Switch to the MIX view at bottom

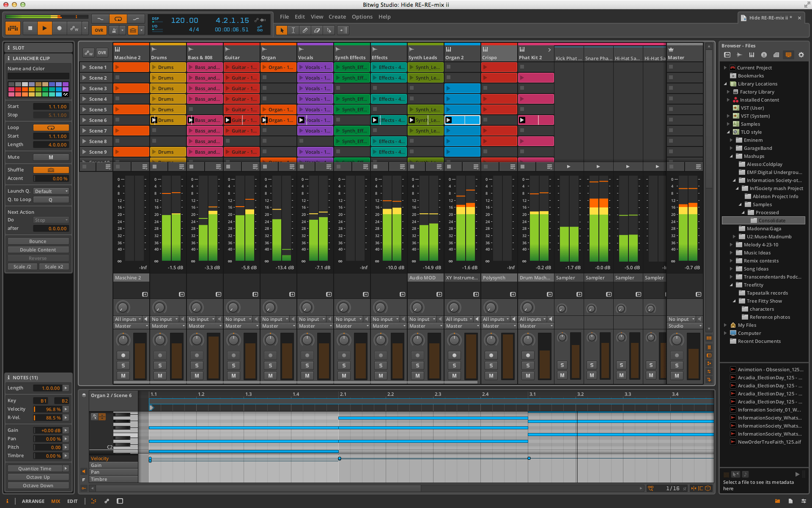[55, 501]
